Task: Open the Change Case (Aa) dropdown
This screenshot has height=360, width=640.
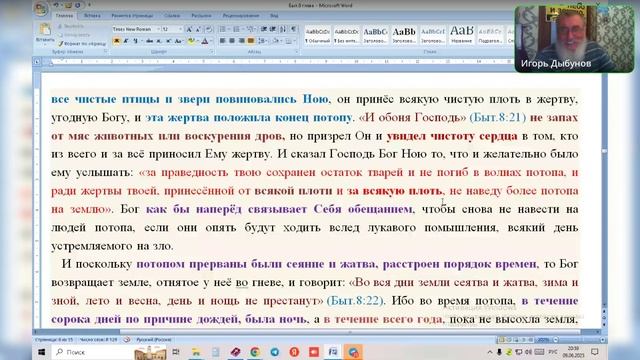Action: coord(178,41)
